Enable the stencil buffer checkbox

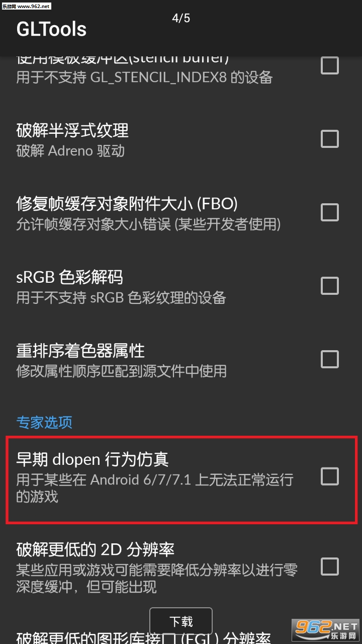(330, 65)
